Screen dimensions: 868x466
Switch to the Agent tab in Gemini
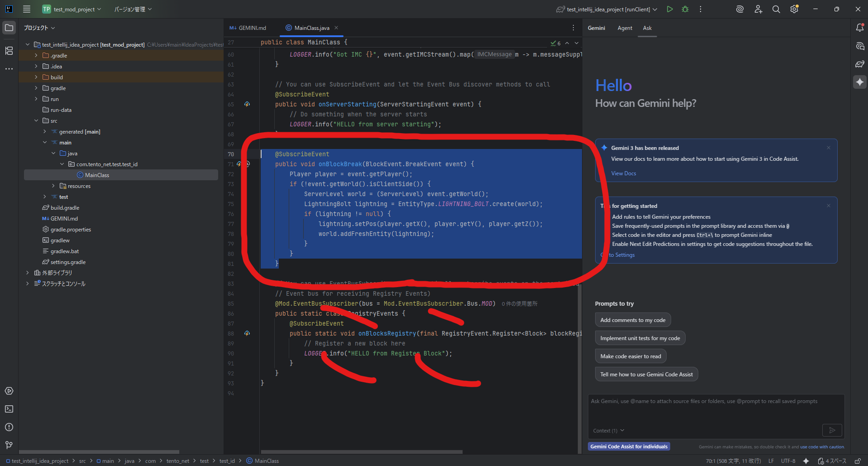tap(625, 28)
